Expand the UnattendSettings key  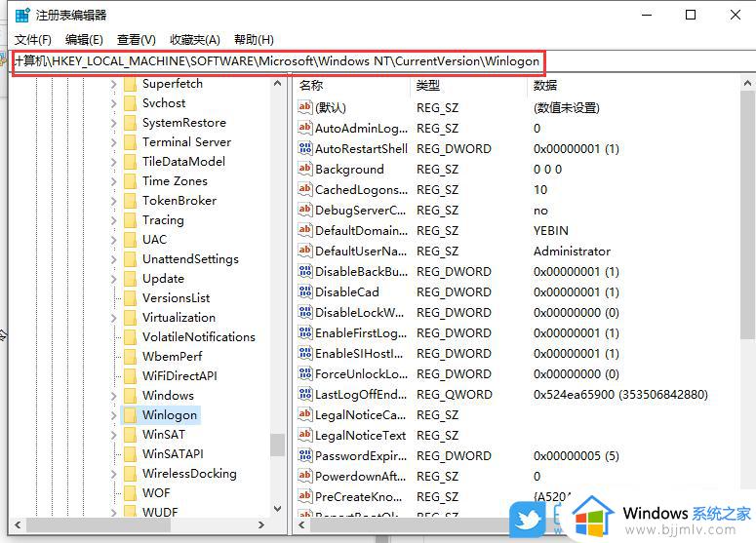[x=113, y=259]
